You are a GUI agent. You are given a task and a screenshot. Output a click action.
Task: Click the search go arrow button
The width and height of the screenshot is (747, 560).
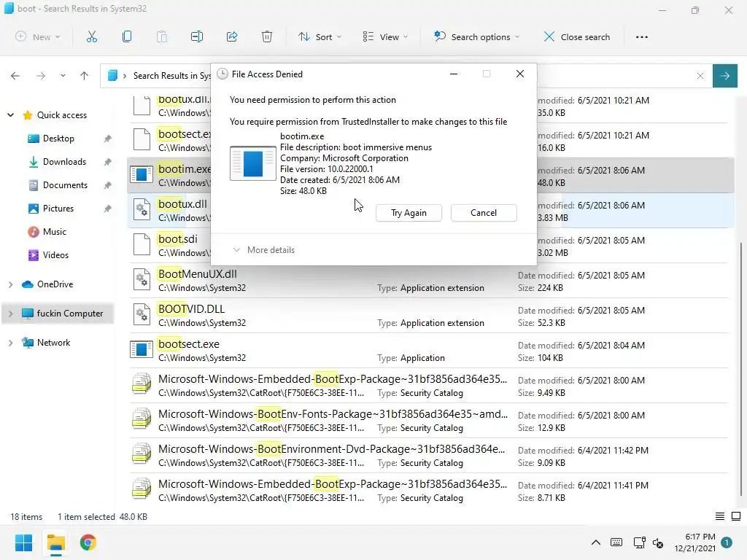click(x=724, y=76)
